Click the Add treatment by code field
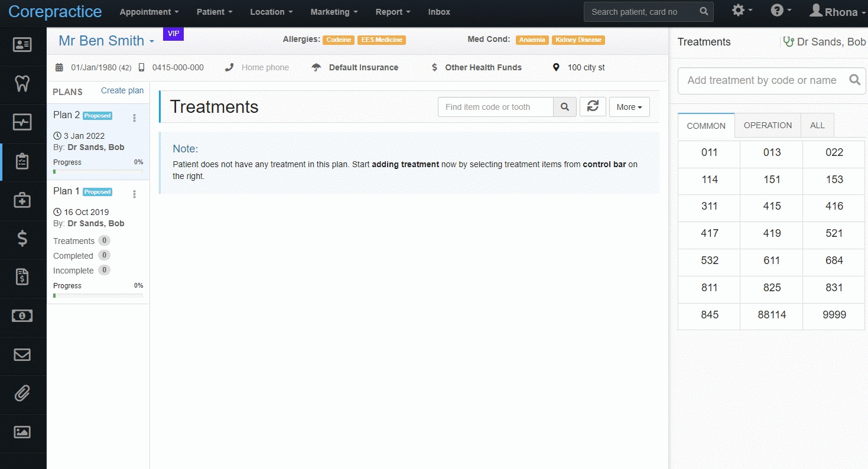The image size is (868, 469). pos(762,80)
